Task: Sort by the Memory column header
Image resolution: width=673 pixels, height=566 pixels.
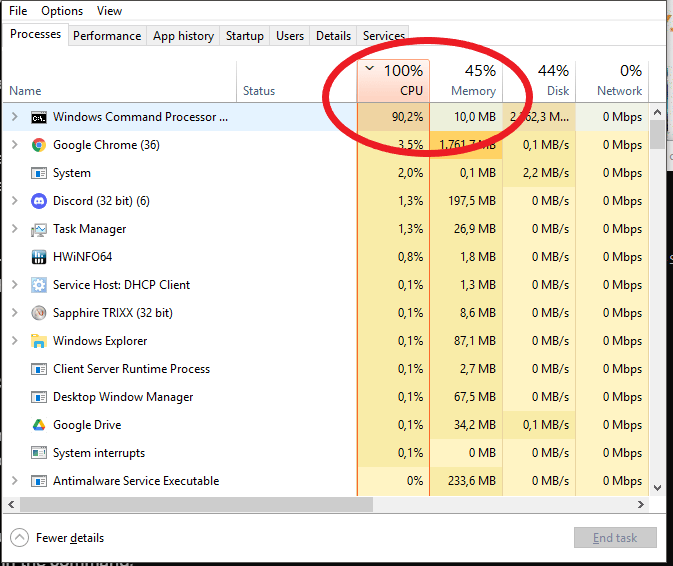Action: coord(466,82)
